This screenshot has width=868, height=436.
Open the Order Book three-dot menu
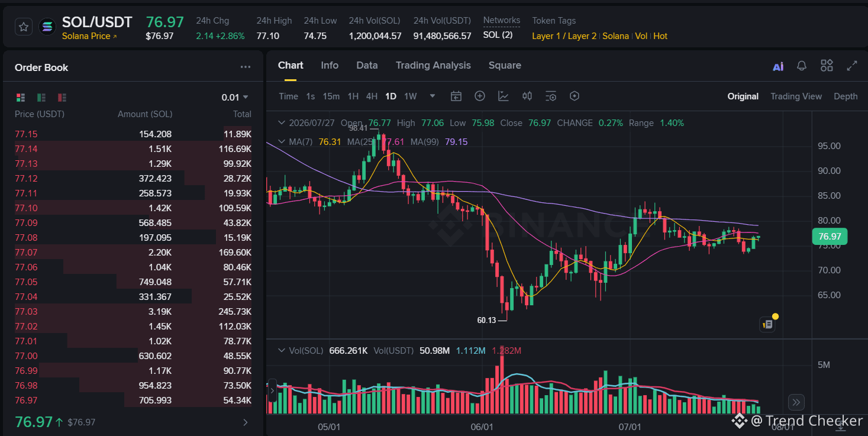(246, 67)
